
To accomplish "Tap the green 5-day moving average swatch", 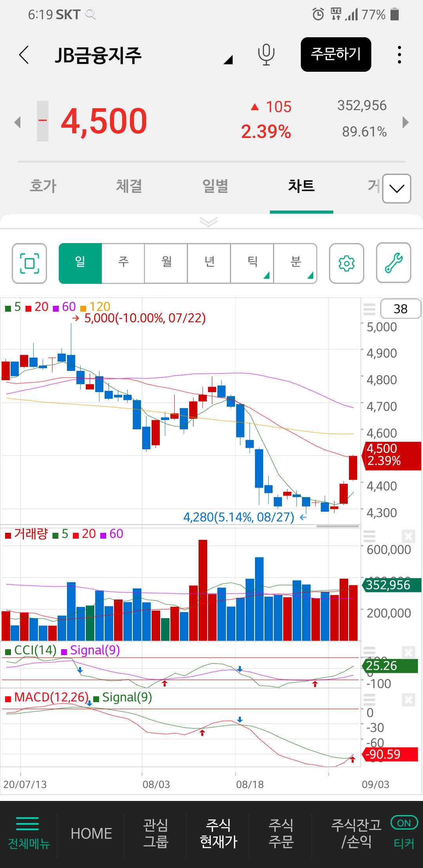I will (x=8, y=309).
